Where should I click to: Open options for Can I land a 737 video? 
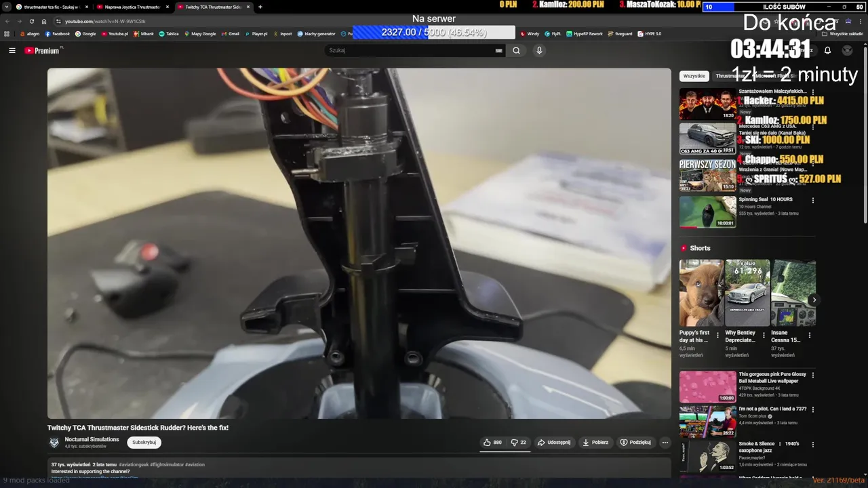(x=812, y=410)
